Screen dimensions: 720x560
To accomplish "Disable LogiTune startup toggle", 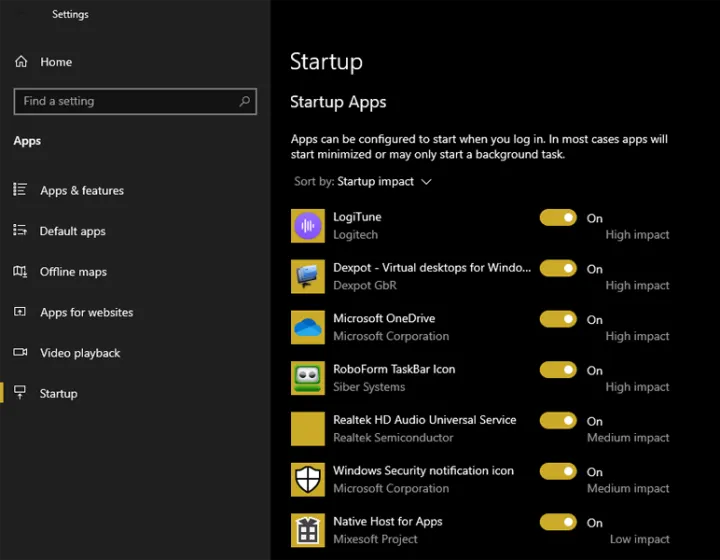I will [x=558, y=217].
